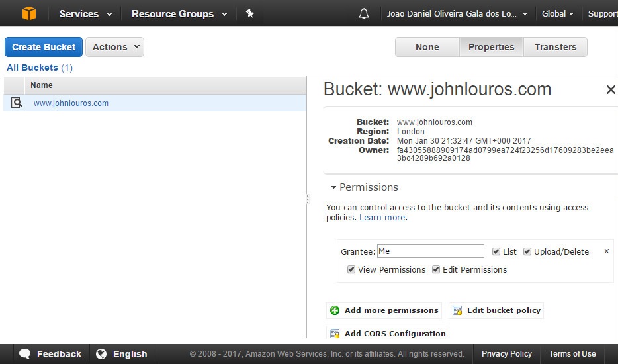
Task: Switch to the None view tab
Action: (x=427, y=47)
